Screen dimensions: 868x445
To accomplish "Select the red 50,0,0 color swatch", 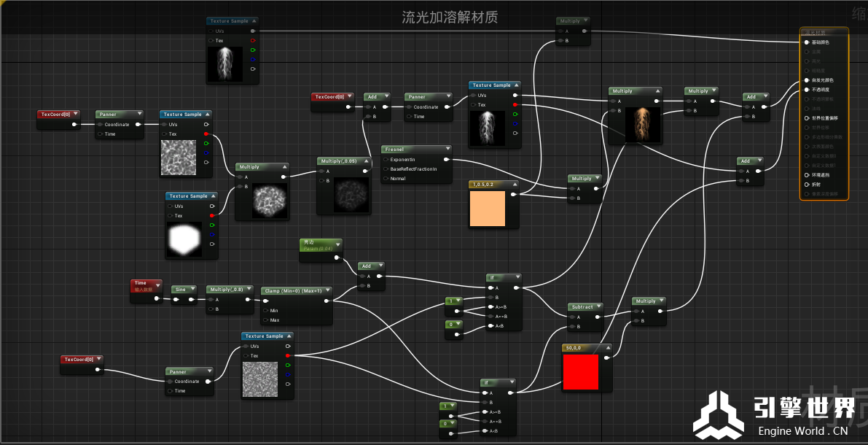I will 581,372.
